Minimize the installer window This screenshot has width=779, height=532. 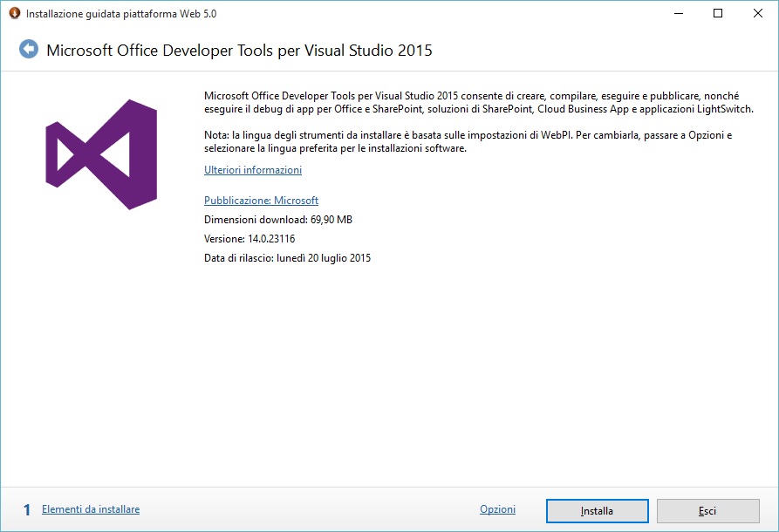coord(679,13)
